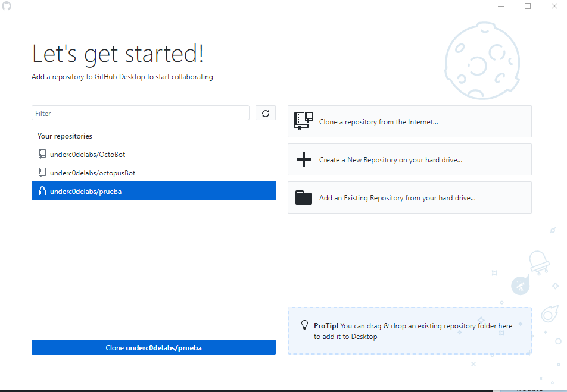The height and width of the screenshot is (392, 567).
Task: Select underc0delabs/octopusBot repository
Action: pos(153,173)
